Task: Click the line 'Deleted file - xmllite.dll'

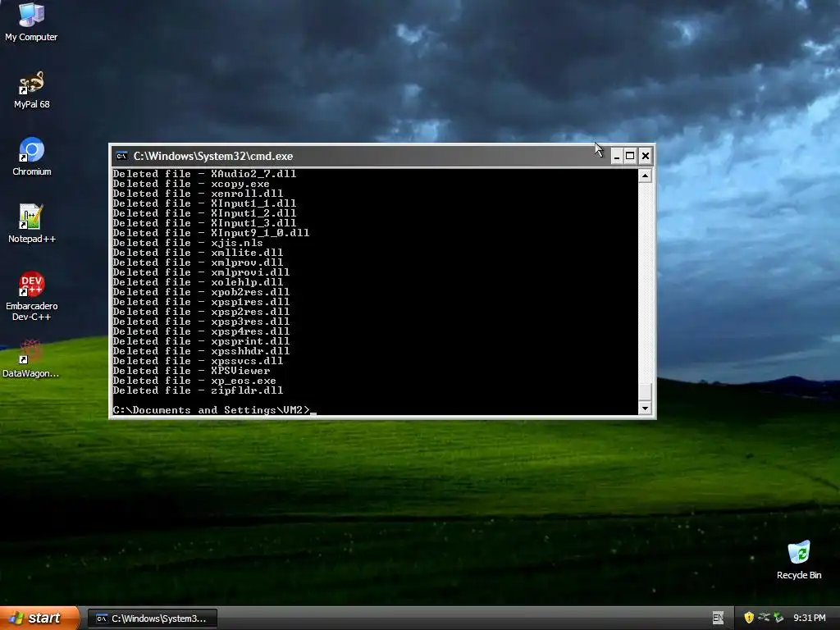Action: coord(198,253)
